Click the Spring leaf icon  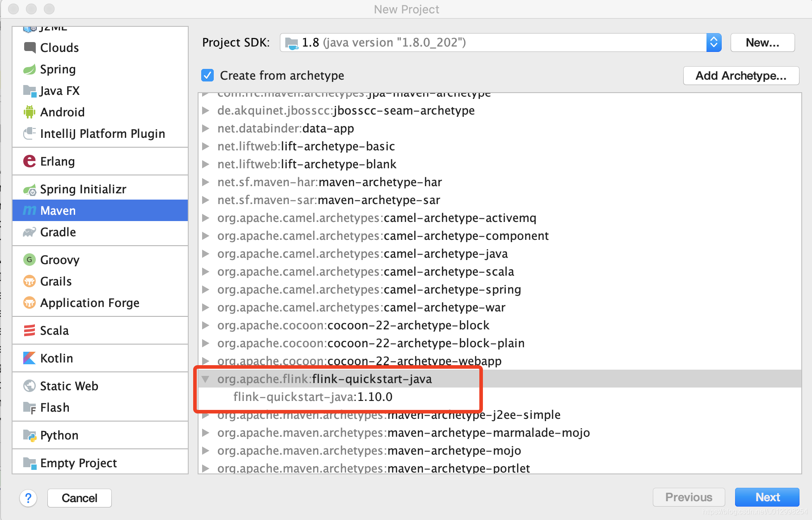pyautogui.click(x=30, y=69)
